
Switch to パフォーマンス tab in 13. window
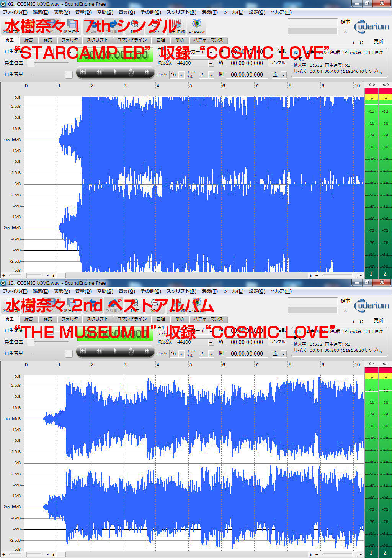coord(208,319)
